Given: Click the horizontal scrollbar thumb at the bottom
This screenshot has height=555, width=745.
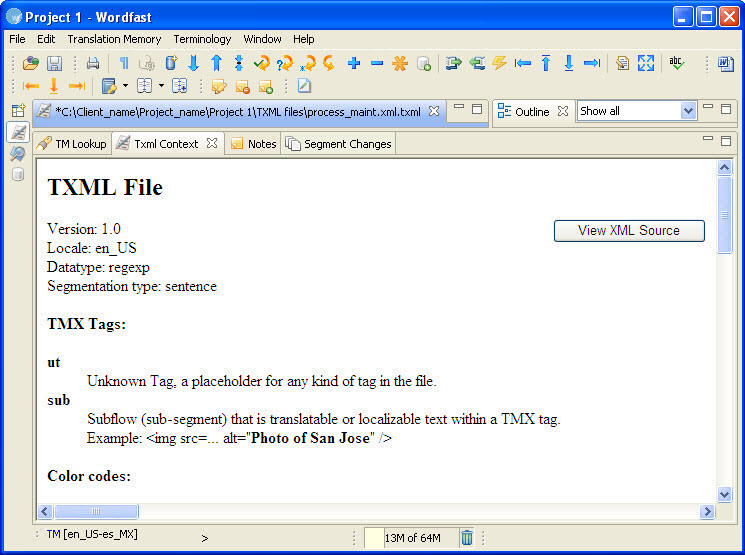Looking at the screenshot, I should pyautogui.click(x=97, y=511).
